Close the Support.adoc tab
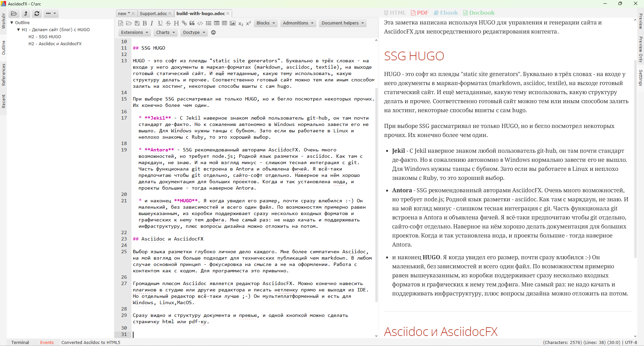The image size is (644, 346). [170, 14]
